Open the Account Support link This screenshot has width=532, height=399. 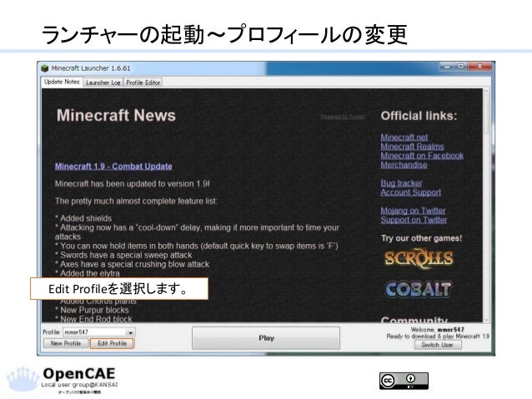(411, 192)
